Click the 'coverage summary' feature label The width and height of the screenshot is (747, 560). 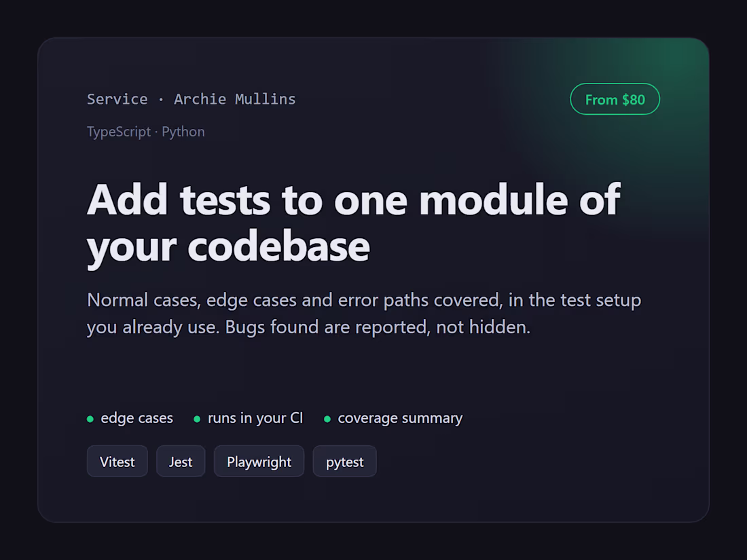400,418
